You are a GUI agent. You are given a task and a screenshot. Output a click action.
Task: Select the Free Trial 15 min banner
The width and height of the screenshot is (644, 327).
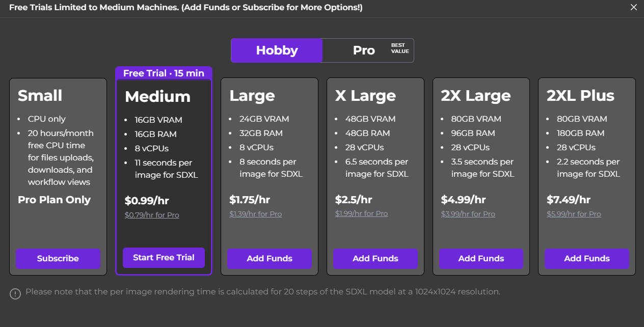pyautogui.click(x=164, y=73)
